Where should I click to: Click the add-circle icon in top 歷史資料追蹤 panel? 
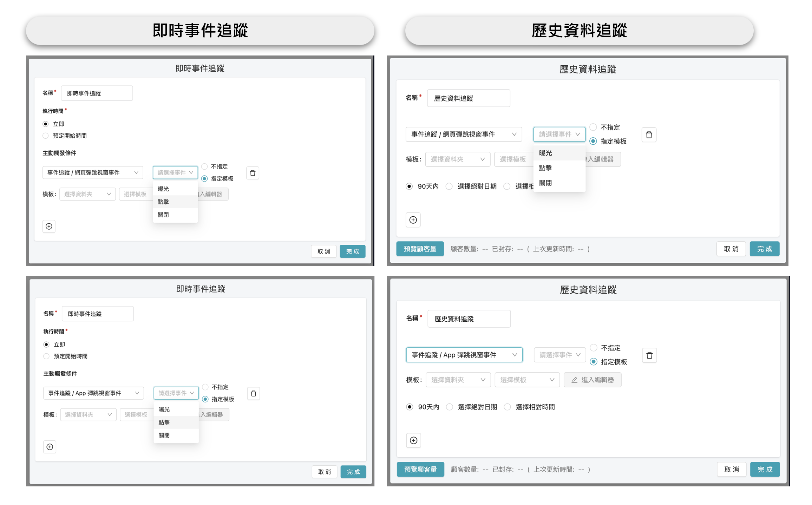pos(413,220)
